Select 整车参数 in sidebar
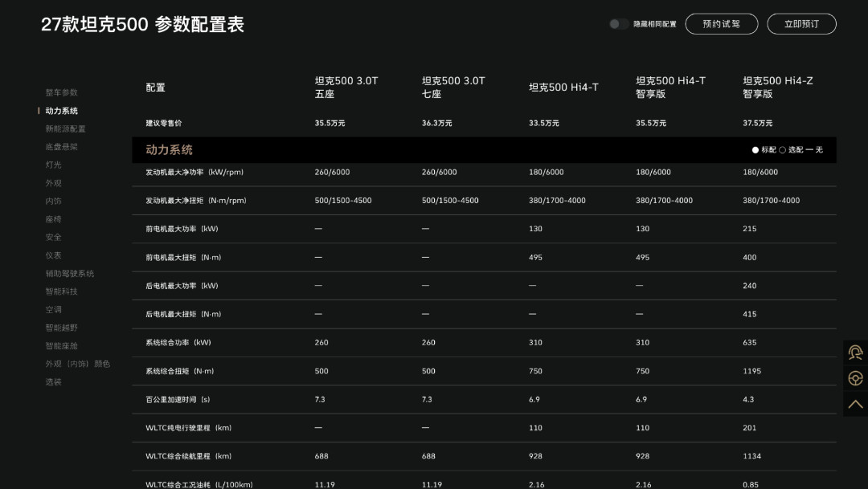Screen dimensions: 868x489 [61, 92]
